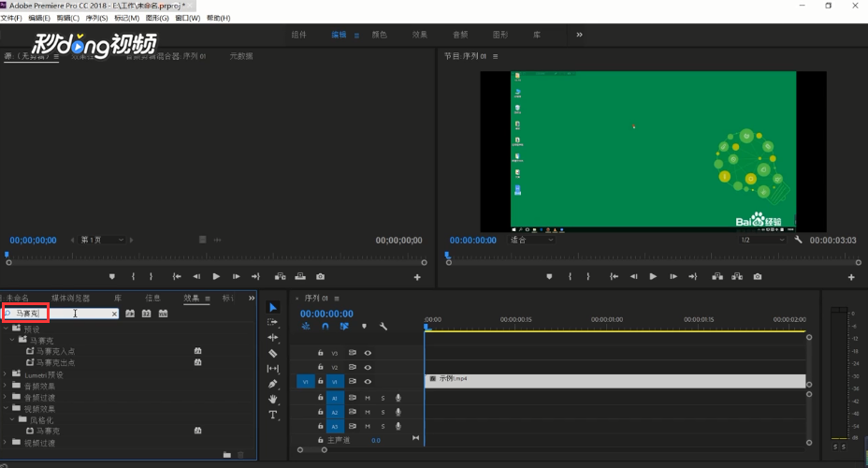
Task: Select the 马赛克入点 preset
Action: (55, 351)
